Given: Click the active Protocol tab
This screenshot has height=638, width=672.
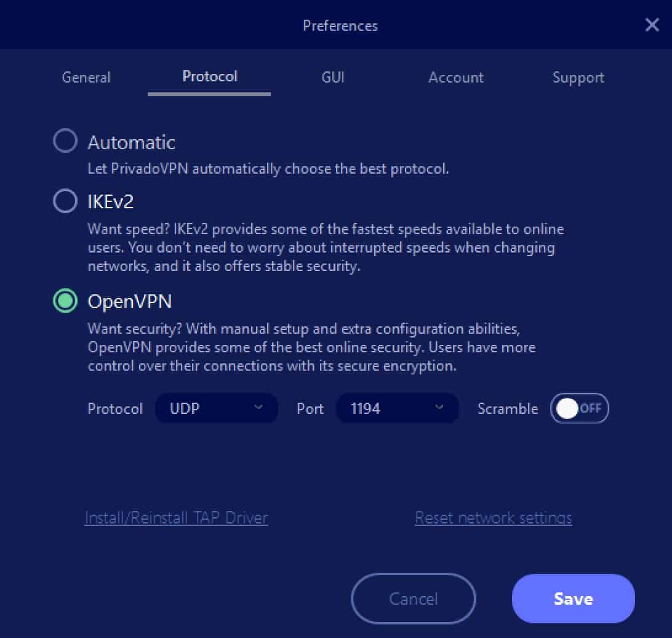Looking at the screenshot, I should coord(210,77).
